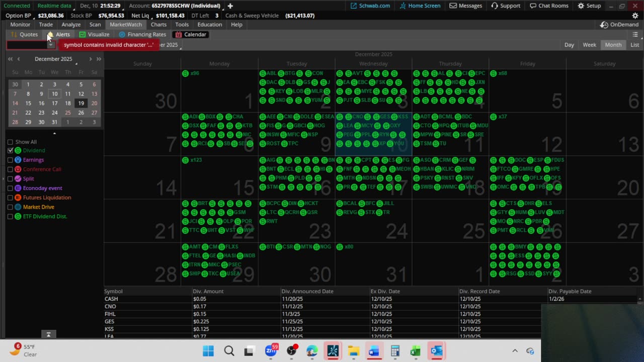Click the Home Screen icon
Image resolution: width=644 pixels, height=362 pixels.
[x=403, y=6]
